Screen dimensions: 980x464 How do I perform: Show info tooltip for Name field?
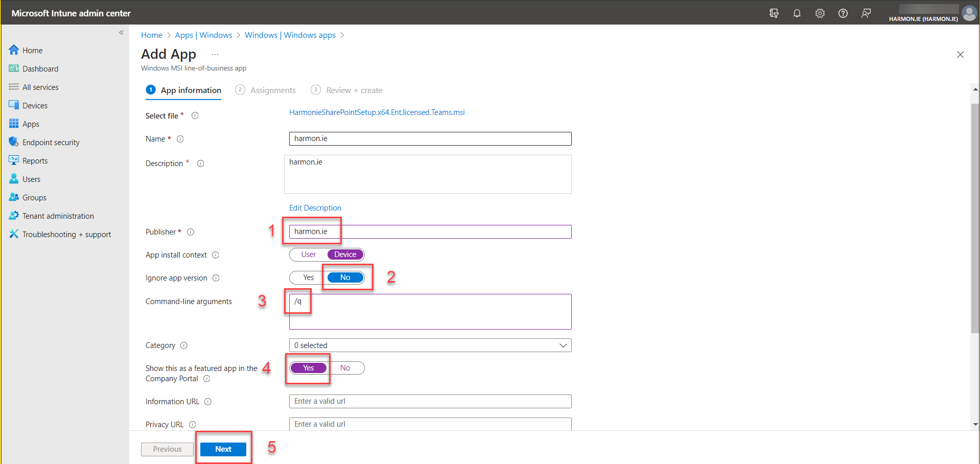180,139
